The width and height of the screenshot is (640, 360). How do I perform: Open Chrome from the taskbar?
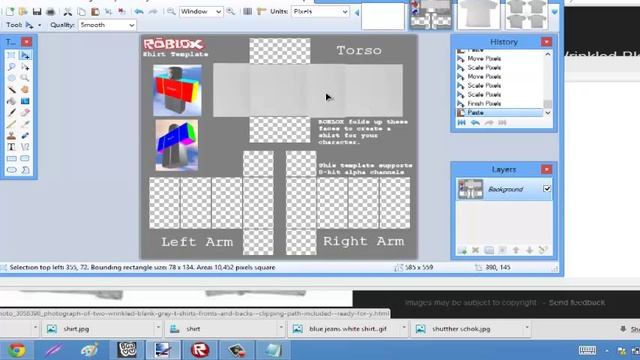(16, 350)
